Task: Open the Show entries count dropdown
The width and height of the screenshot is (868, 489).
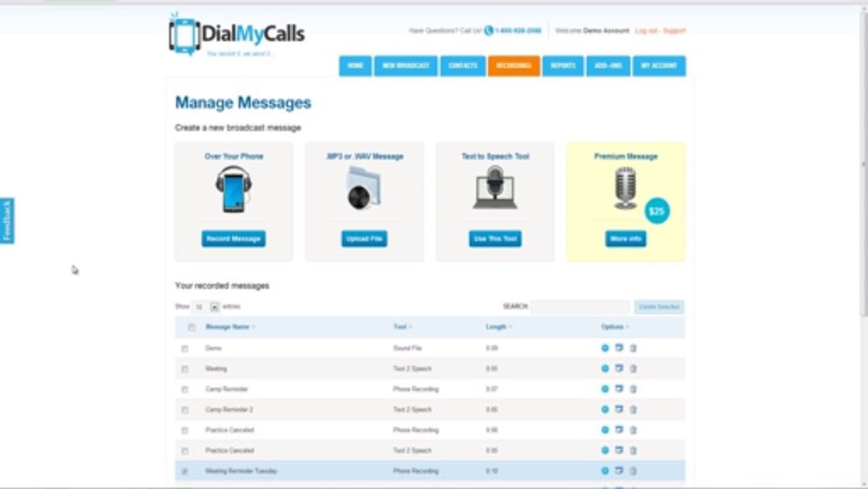Action: coord(206,307)
